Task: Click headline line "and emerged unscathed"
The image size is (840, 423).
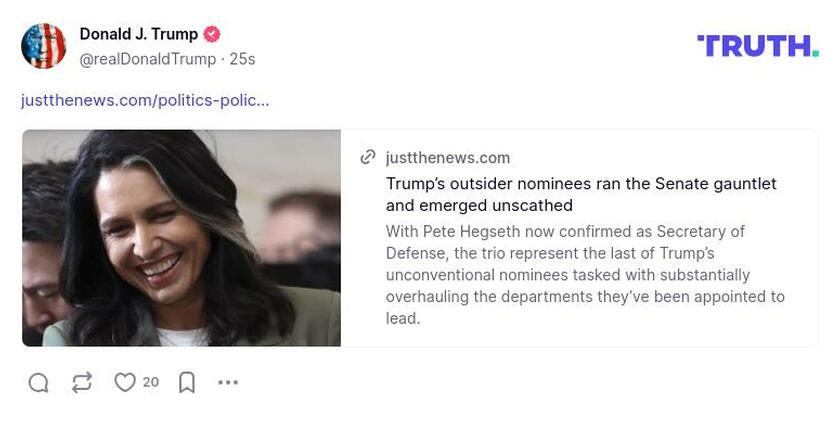Action: tap(479, 206)
